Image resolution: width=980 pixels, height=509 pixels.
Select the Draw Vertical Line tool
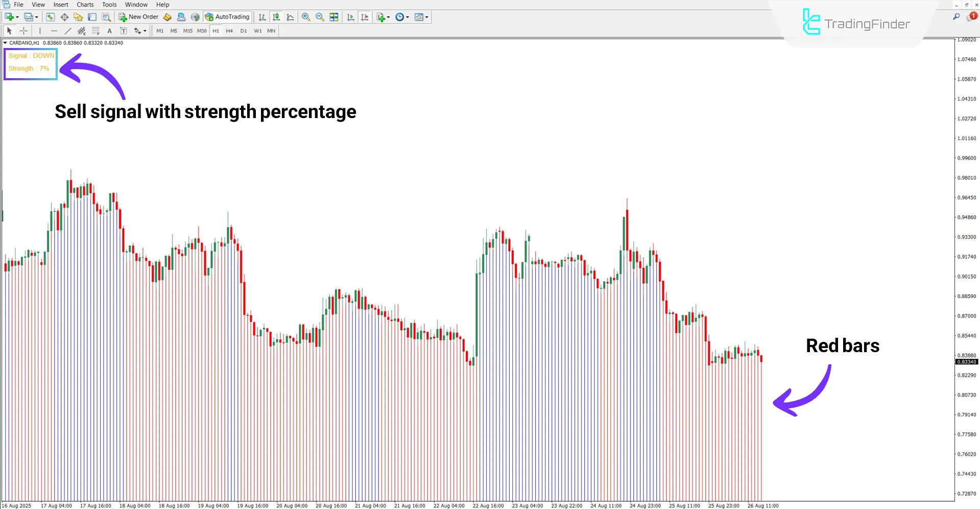pyautogui.click(x=40, y=31)
